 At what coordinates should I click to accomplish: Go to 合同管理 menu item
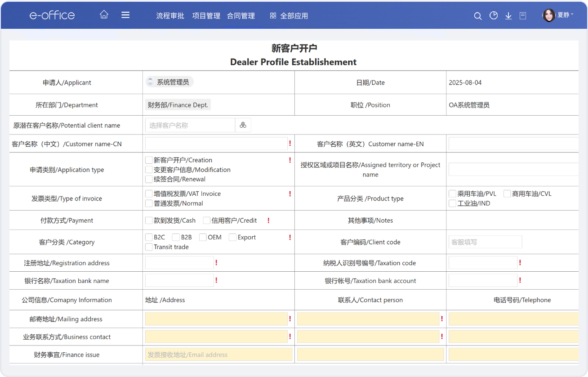[x=241, y=16]
